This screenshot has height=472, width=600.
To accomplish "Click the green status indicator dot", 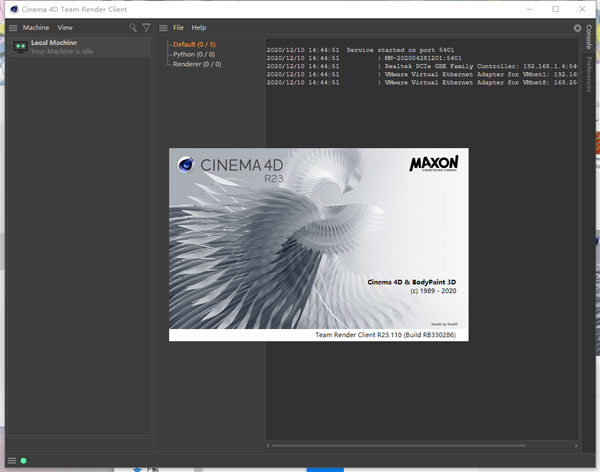I will (23, 461).
